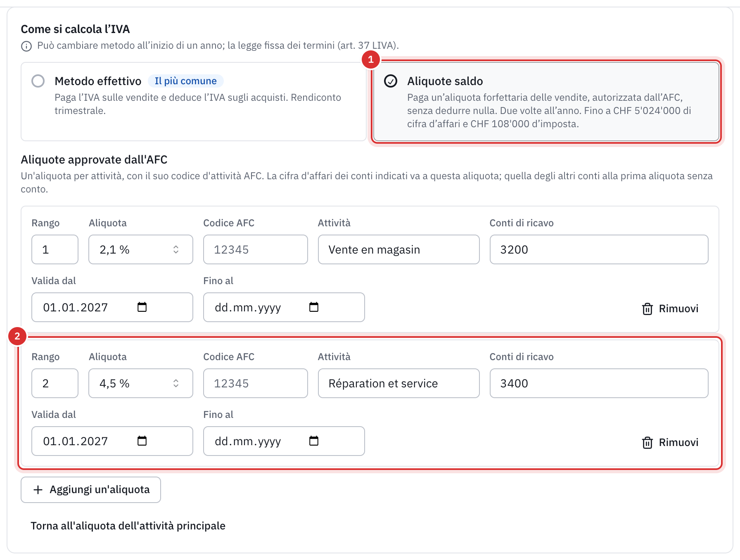Click the Rango field showing 1
The width and height of the screenshot is (740, 560).
tap(55, 249)
